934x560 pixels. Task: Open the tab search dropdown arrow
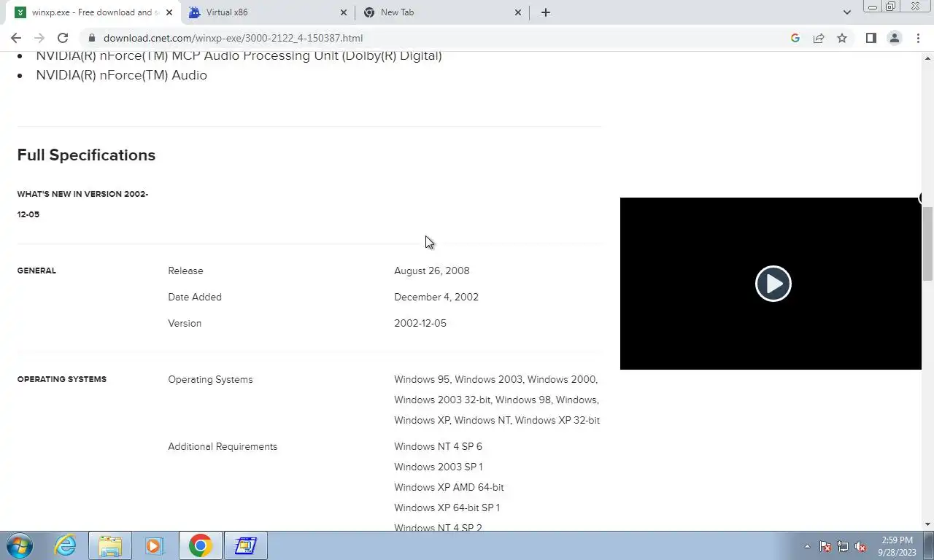point(846,12)
